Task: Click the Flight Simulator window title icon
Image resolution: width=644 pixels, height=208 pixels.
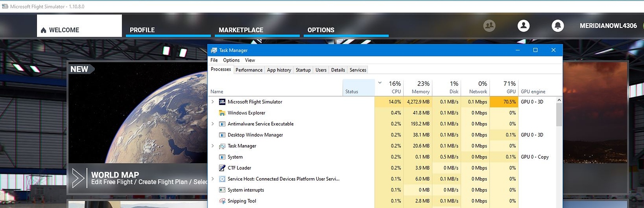Action: click(5, 7)
